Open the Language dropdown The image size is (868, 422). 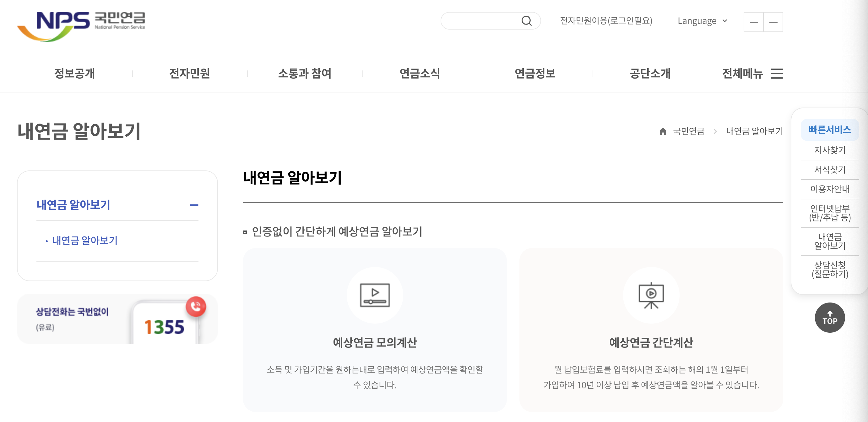coord(702,21)
